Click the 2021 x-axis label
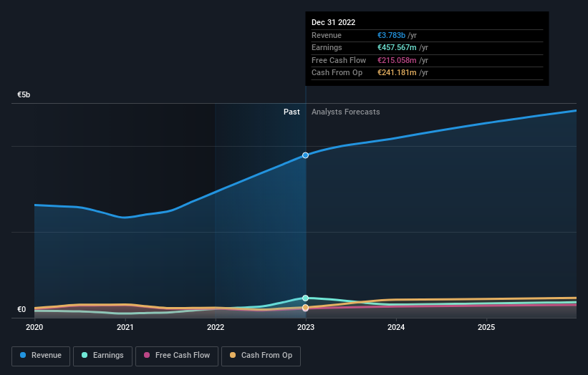588x375 pixels. tap(125, 328)
